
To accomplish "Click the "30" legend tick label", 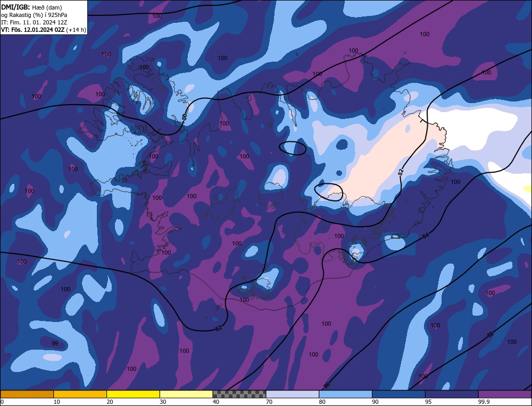I will tap(163, 402).
